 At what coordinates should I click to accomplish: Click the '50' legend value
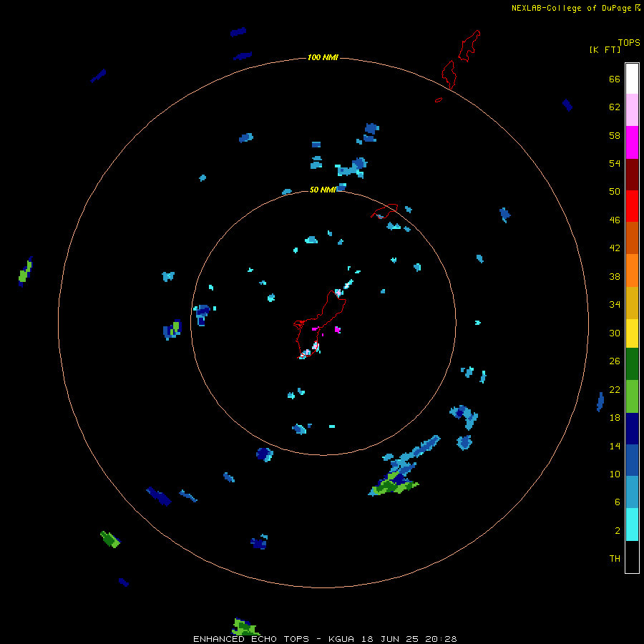click(x=615, y=191)
